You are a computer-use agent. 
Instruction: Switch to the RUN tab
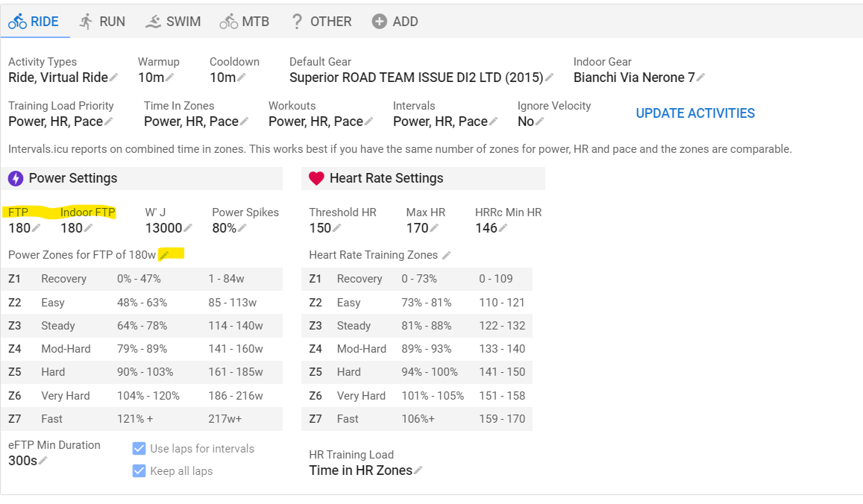click(102, 22)
